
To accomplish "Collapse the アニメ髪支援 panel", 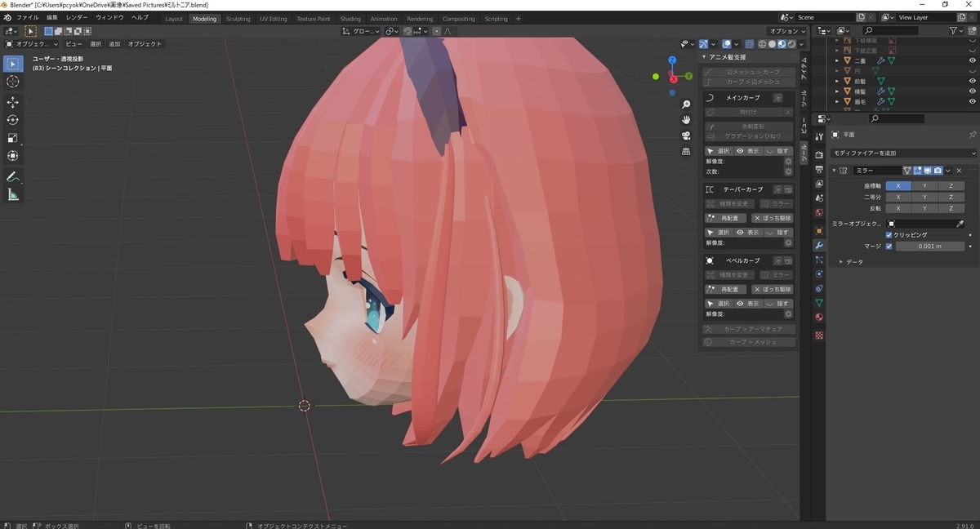I will tap(704, 57).
